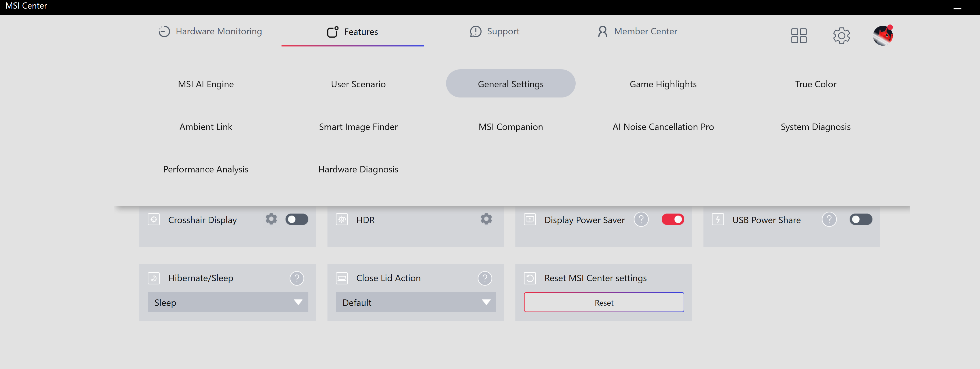Open MSI Companion feature
Image resolution: width=980 pixels, height=369 pixels.
511,126
